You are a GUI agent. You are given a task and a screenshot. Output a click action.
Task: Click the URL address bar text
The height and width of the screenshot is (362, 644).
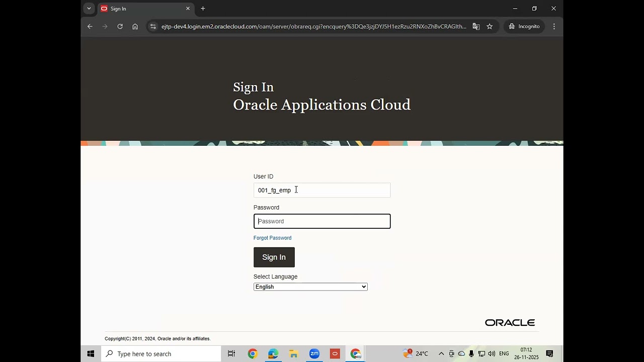tap(313, 26)
